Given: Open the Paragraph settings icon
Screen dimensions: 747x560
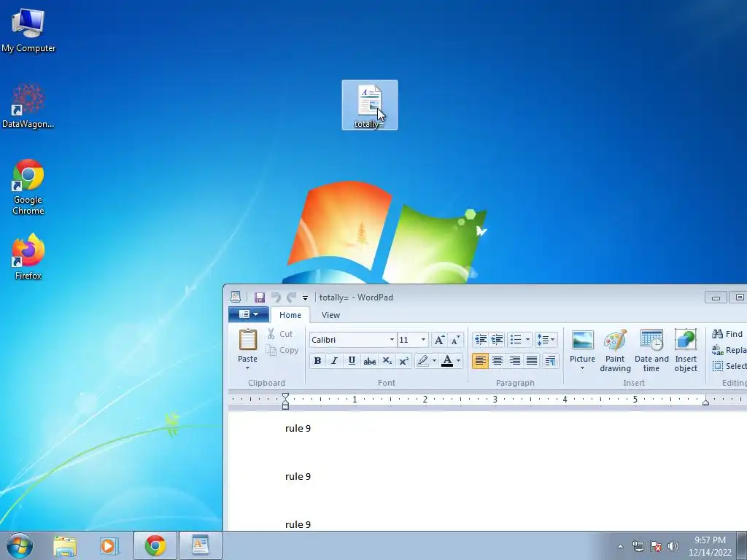Looking at the screenshot, I should click(x=550, y=360).
